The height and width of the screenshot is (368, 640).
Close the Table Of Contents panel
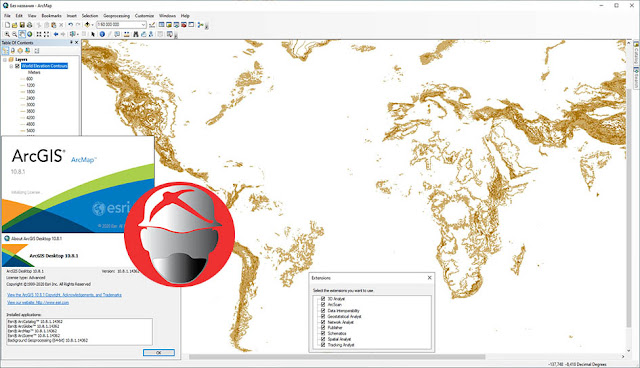[x=76, y=42]
